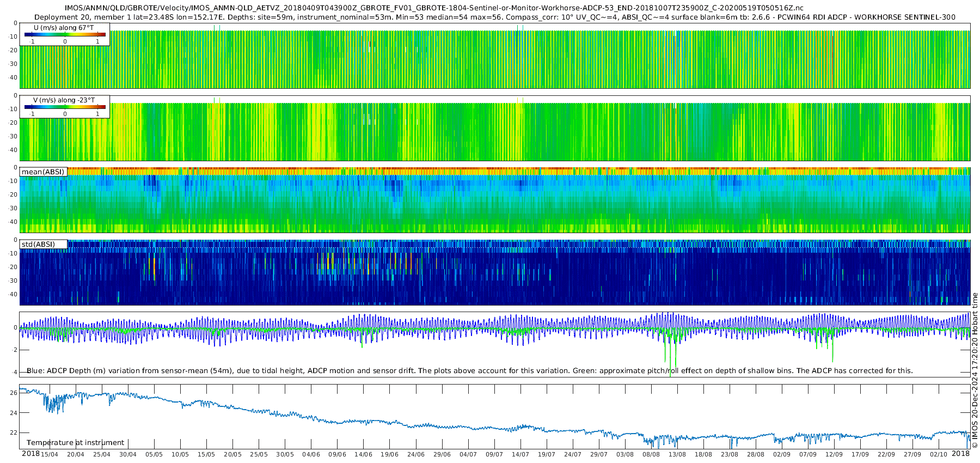This screenshot has height=463, width=980.
Task: Click the 2018 year label at bottom right
Action: coord(960,454)
